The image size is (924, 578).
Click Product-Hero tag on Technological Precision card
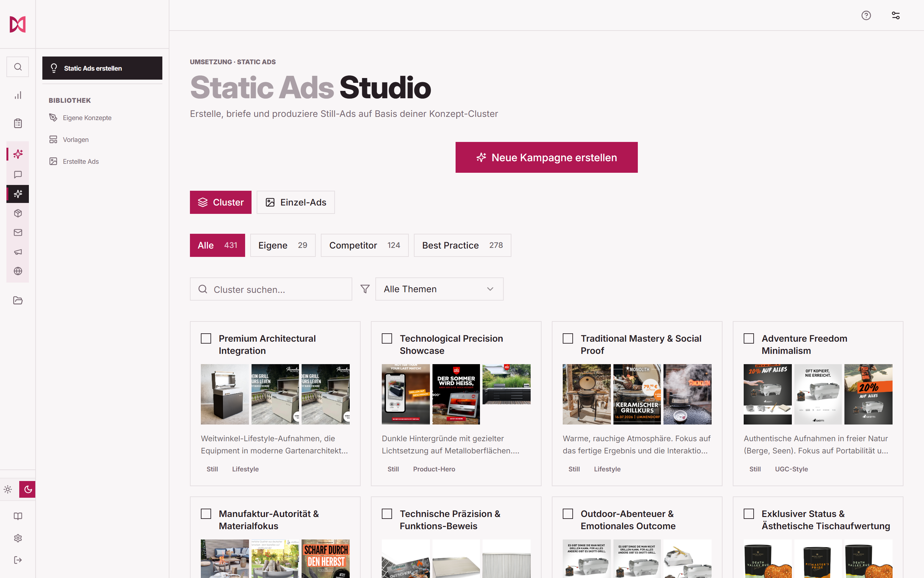434,469
